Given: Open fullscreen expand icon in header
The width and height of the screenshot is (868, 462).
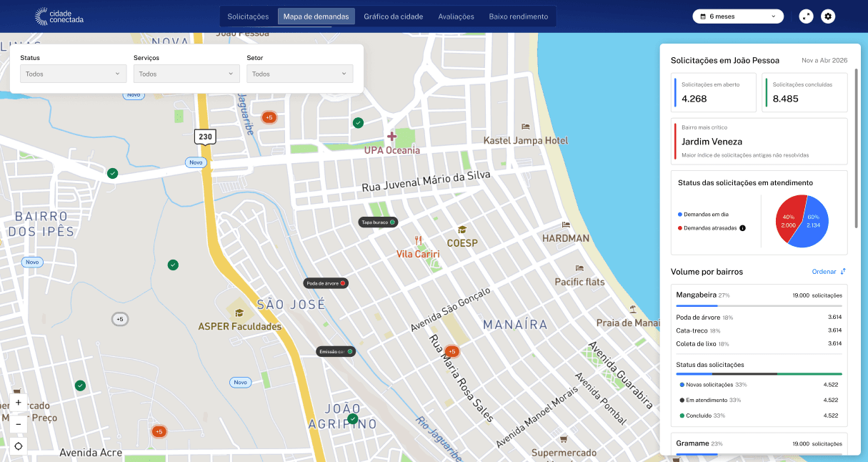Looking at the screenshot, I should coord(807,16).
